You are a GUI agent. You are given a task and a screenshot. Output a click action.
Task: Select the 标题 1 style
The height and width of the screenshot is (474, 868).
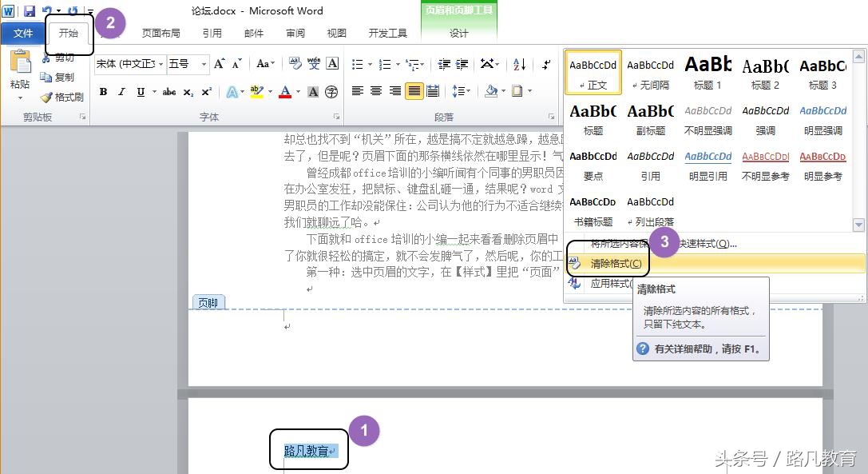coord(707,72)
